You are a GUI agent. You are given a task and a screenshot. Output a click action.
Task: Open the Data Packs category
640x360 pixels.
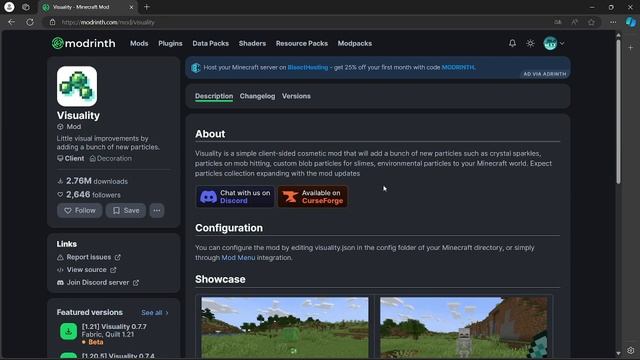click(x=211, y=43)
